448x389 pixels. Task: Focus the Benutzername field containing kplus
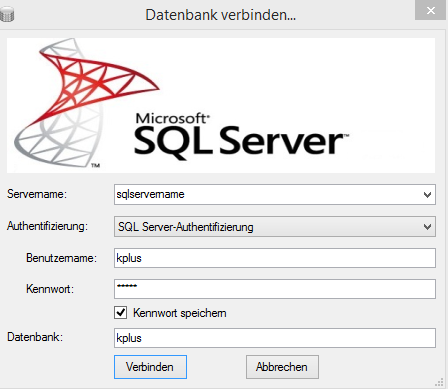[x=275, y=258]
